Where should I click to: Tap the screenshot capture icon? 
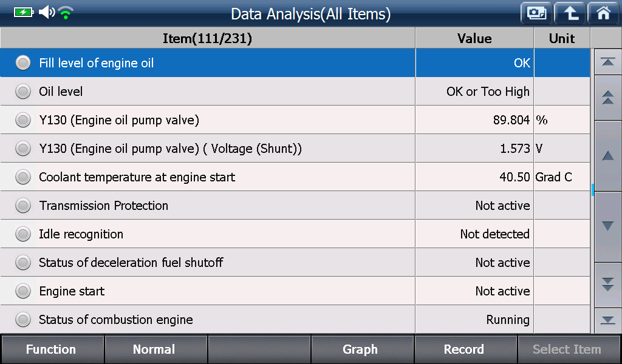tap(536, 13)
